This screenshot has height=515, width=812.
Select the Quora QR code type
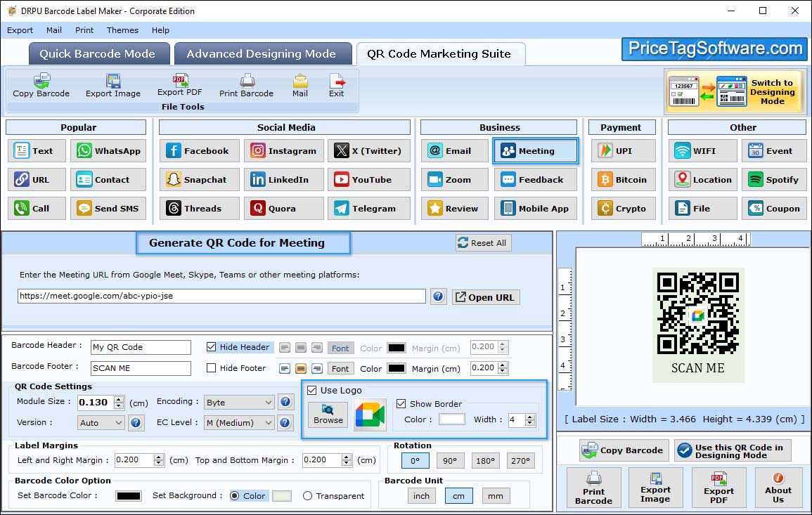(x=284, y=208)
